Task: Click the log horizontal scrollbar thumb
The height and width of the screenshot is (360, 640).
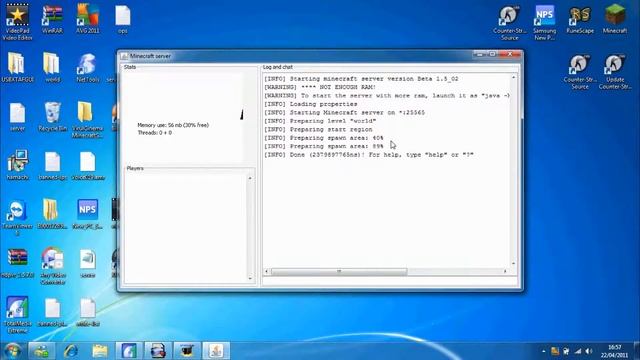Action: [x=339, y=271]
